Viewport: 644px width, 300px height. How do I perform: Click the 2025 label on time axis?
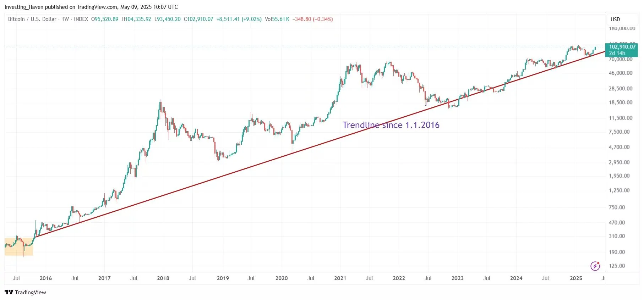pyautogui.click(x=576, y=278)
